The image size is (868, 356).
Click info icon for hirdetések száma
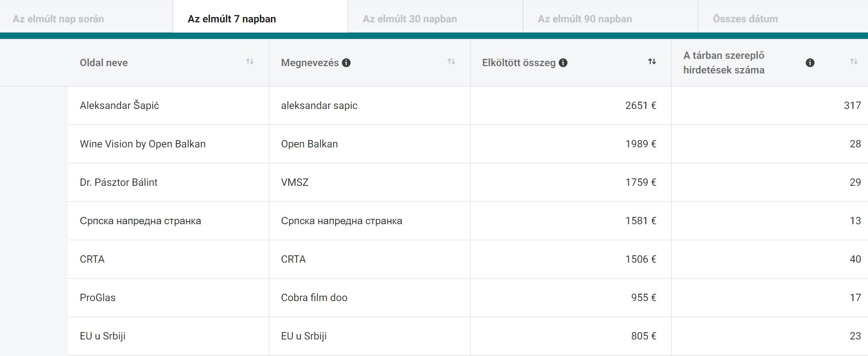click(x=810, y=63)
